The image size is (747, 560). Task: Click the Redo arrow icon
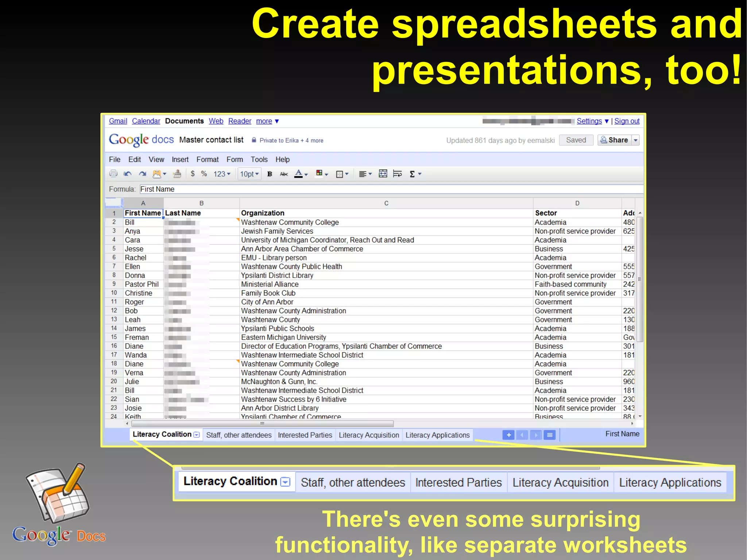pos(142,174)
